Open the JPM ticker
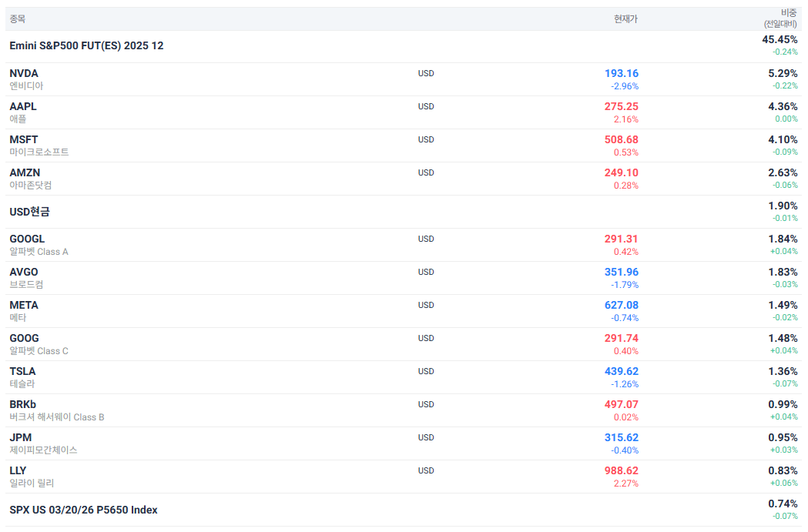Screen dimensions: 808x532 click(x=21, y=437)
